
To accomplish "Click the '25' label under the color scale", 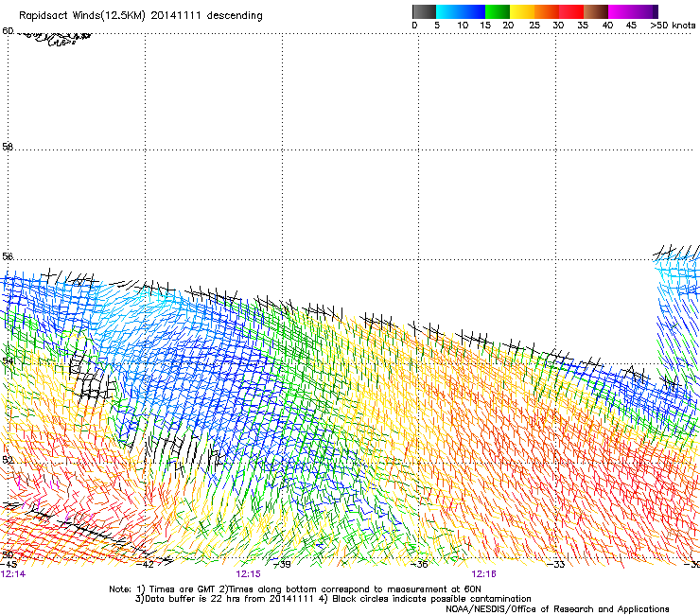I will pos(534,26).
